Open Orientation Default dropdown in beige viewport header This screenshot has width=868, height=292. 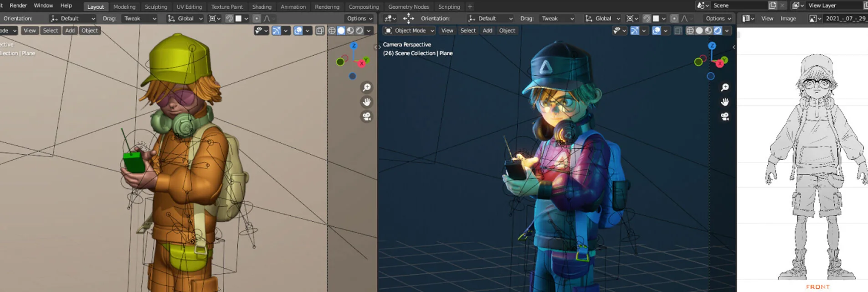pyautogui.click(x=73, y=18)
